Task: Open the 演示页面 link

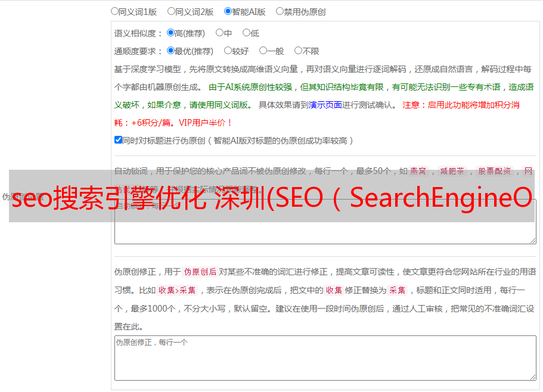Action: [x=325, y=105]
